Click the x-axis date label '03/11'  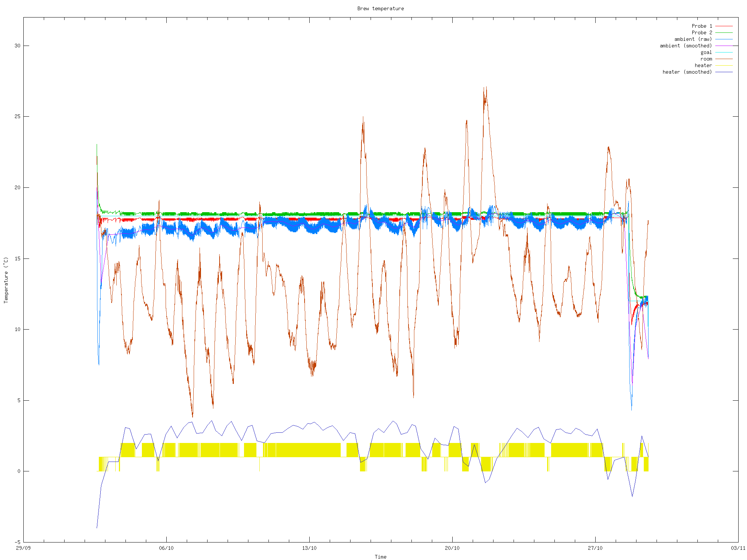click(x=738, y=548)
